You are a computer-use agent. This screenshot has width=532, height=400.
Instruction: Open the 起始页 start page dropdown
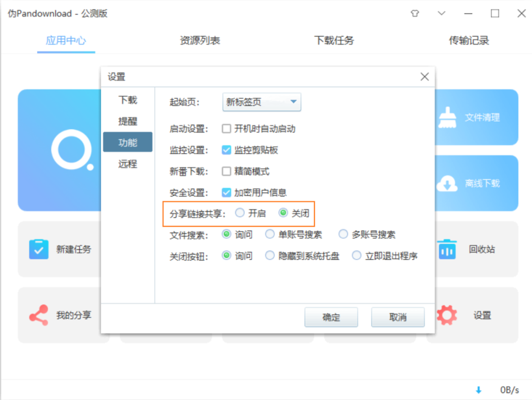261,102
